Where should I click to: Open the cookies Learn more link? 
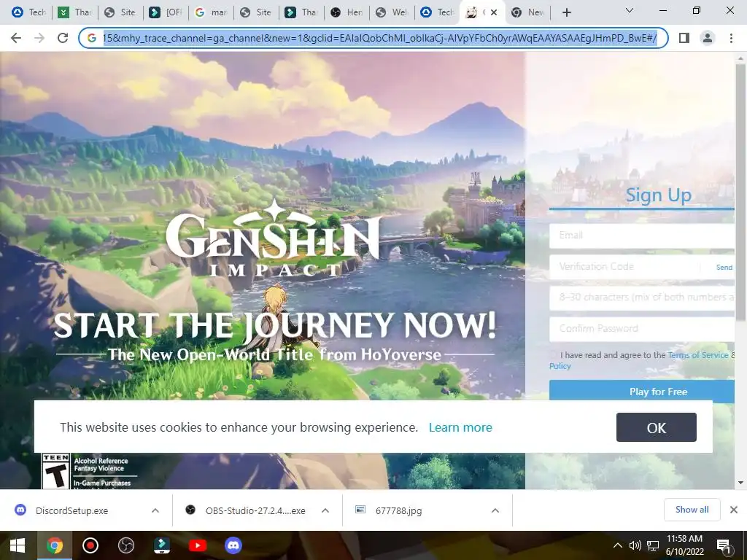(x=460, y=427)
